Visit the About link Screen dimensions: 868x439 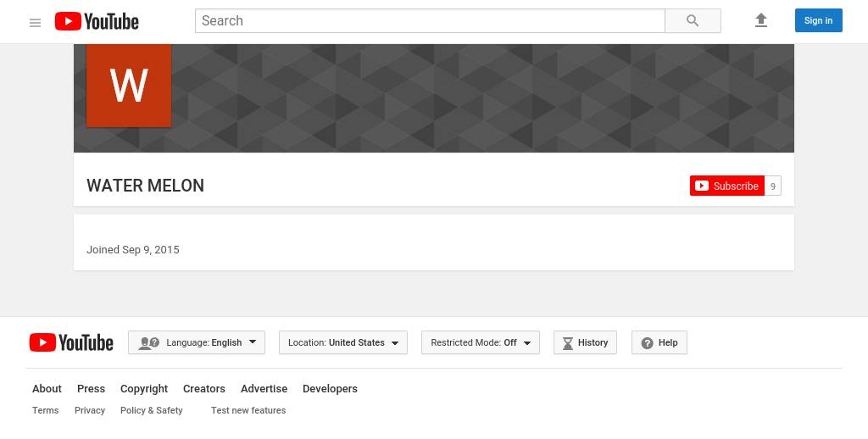pos(47,389)
